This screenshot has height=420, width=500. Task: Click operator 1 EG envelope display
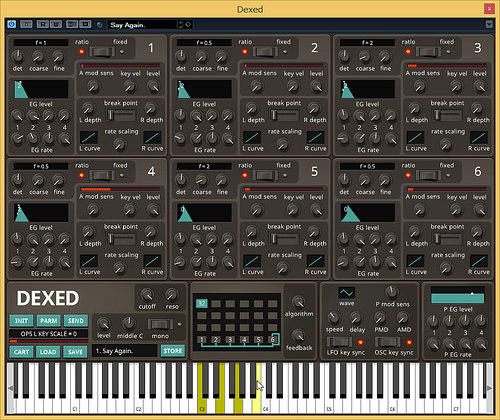point(41,89)
